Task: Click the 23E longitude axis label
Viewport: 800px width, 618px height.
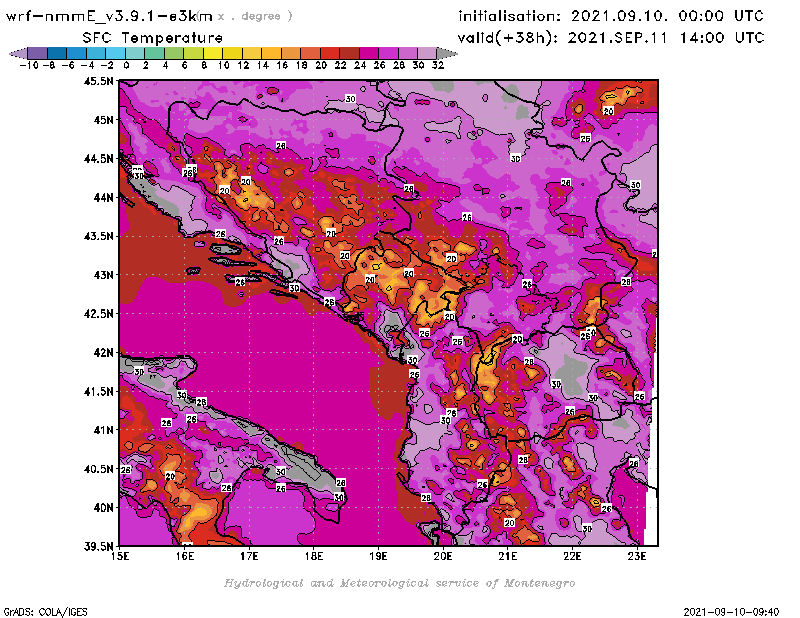Action: coord(637,556)
